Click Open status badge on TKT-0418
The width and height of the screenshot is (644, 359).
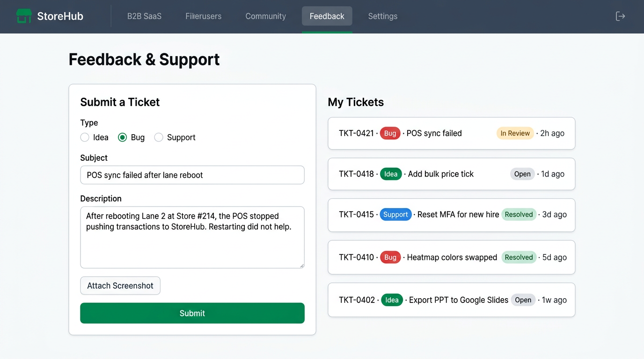tap(522, 174)
